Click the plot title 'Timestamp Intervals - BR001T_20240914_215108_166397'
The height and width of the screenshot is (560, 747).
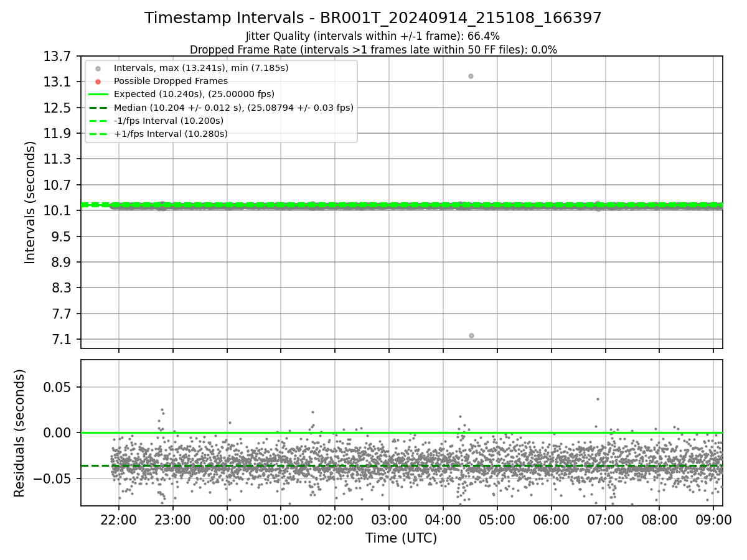pos(373,18)
